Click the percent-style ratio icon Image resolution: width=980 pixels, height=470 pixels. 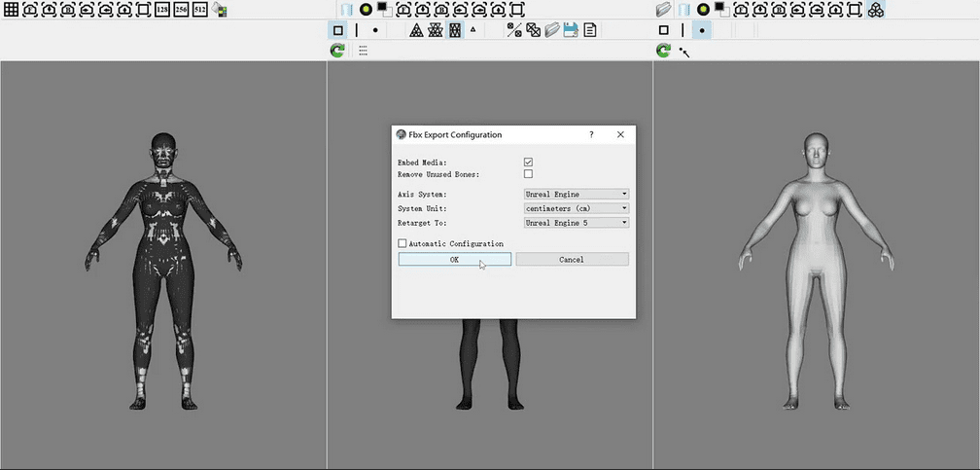tap(514, 30)
